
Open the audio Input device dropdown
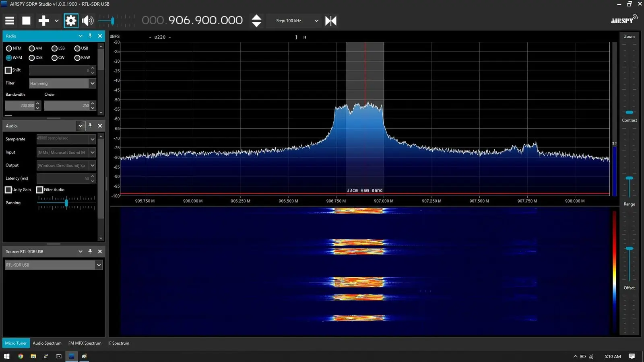(x=66, y=152)
